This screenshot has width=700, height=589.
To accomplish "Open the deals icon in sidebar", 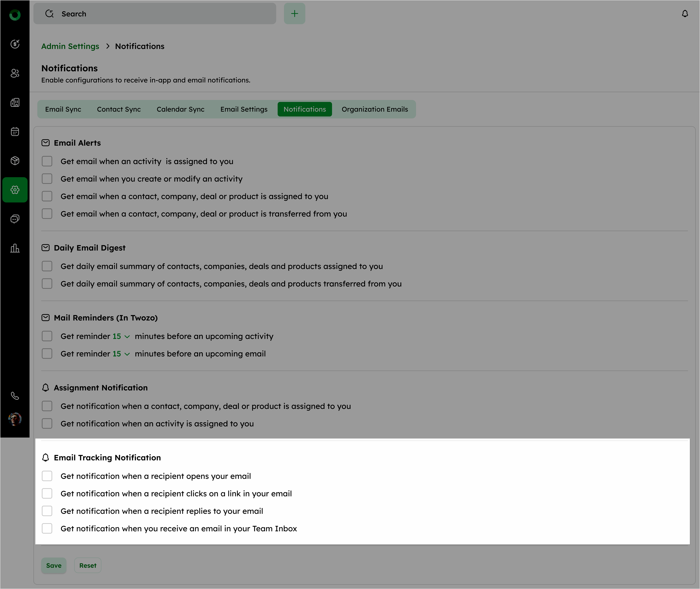I will click(15, 44).
